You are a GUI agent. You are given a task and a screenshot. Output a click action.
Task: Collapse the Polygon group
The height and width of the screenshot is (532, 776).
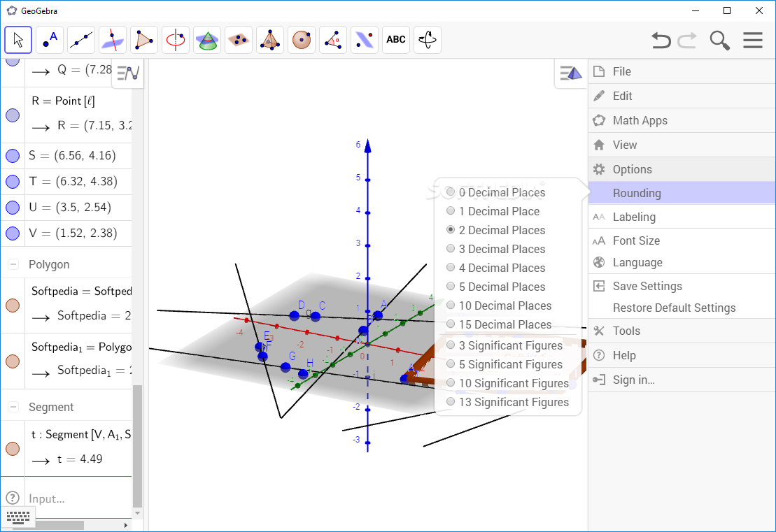point(13,264)
